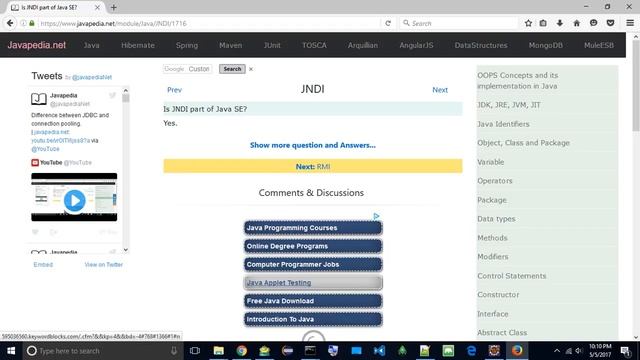This screenshot has height=360, width=640.
Task: Click Type here to search taskbar box
Action: point(102,351)
